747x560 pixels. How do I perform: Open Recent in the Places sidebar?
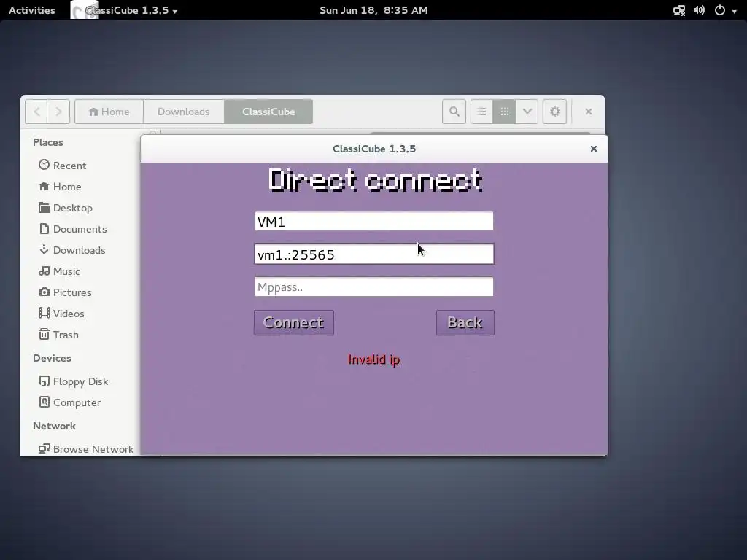63,166
